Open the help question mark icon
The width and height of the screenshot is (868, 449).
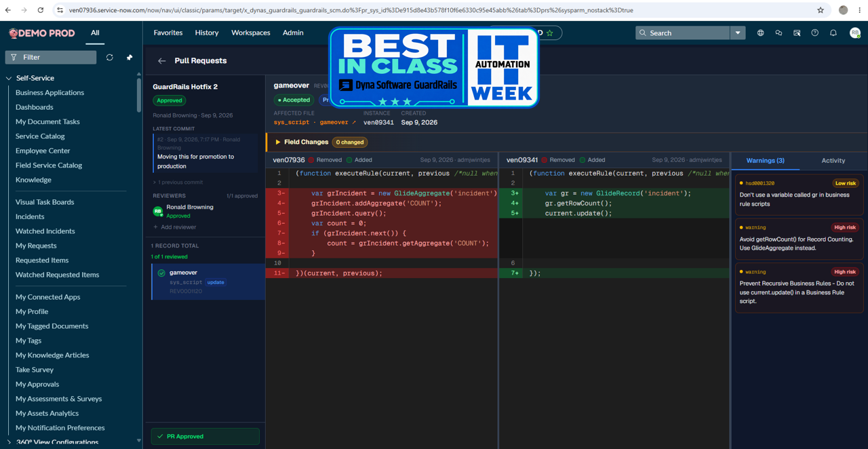coord(815,33)
